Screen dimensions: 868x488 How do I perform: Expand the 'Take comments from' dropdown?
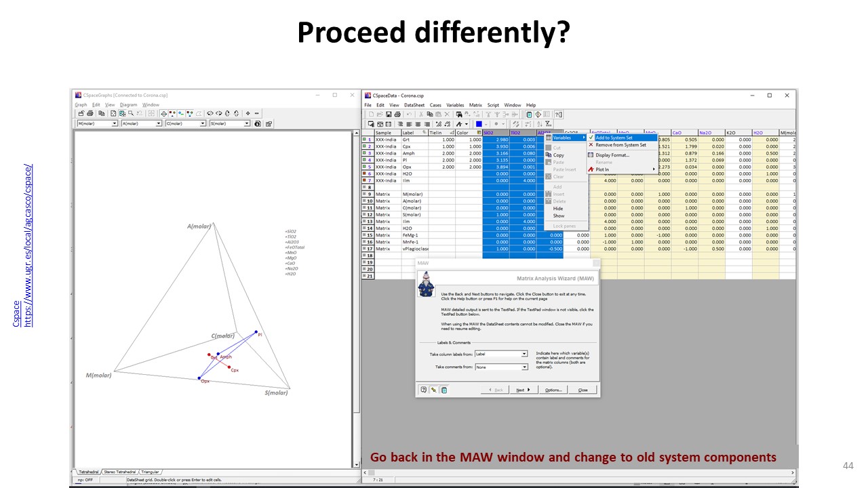[524, 367]
